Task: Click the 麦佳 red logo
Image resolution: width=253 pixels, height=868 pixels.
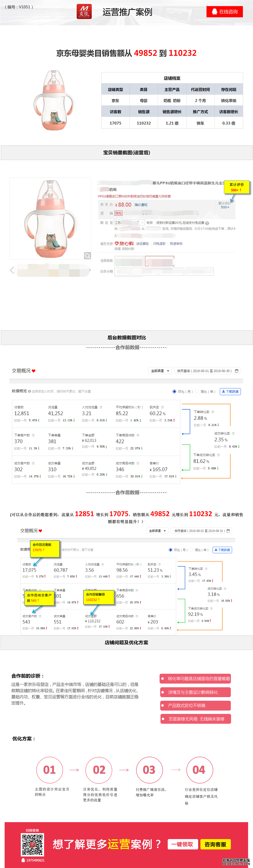Action: click(84, 12)
